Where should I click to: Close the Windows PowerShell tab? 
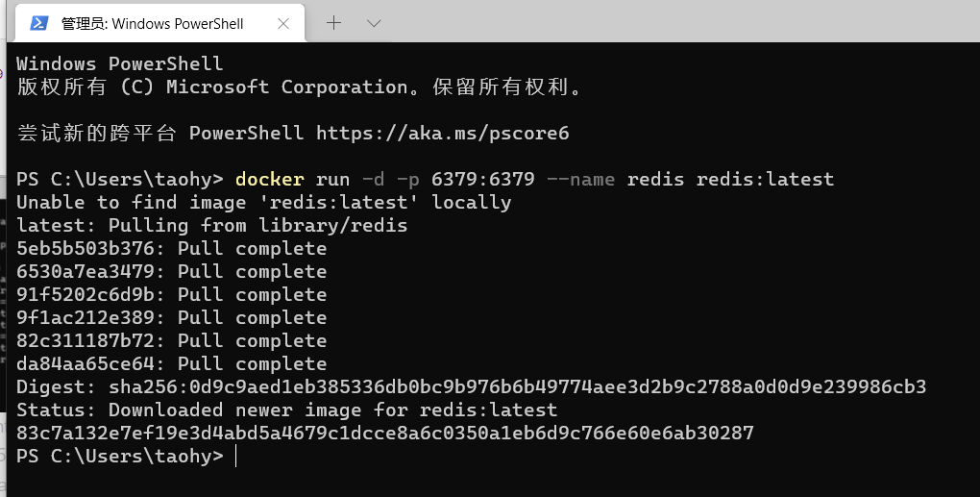283,24
